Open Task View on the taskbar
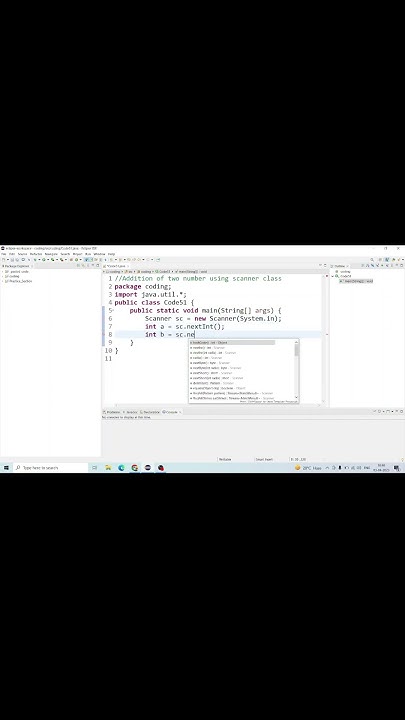This screenshot has width=405, height=720. point(95,467)
